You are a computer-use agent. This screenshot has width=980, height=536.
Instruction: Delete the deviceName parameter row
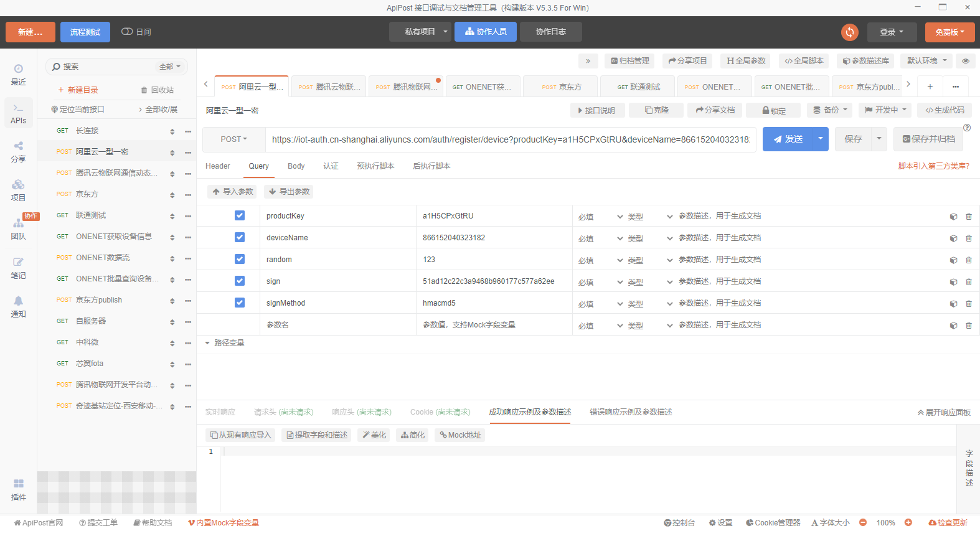pos(969,238)
